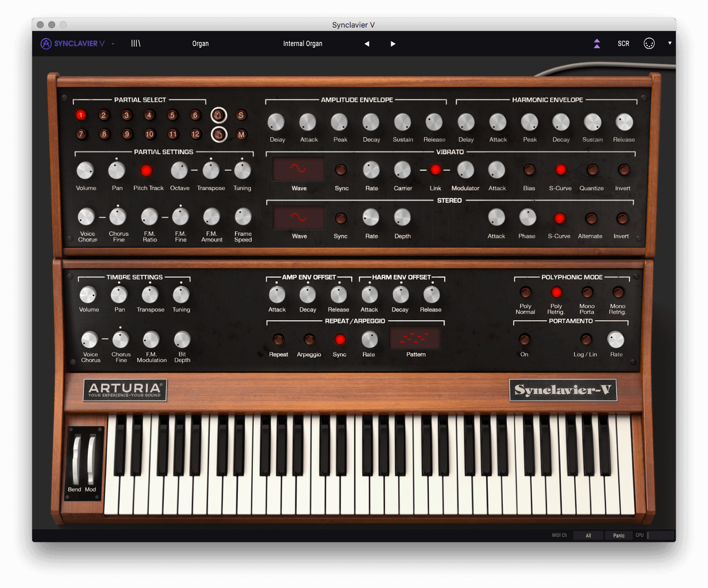
Task: Toggle Stereo Invert button
Action: pyautogui.click(x=621, y=218)
